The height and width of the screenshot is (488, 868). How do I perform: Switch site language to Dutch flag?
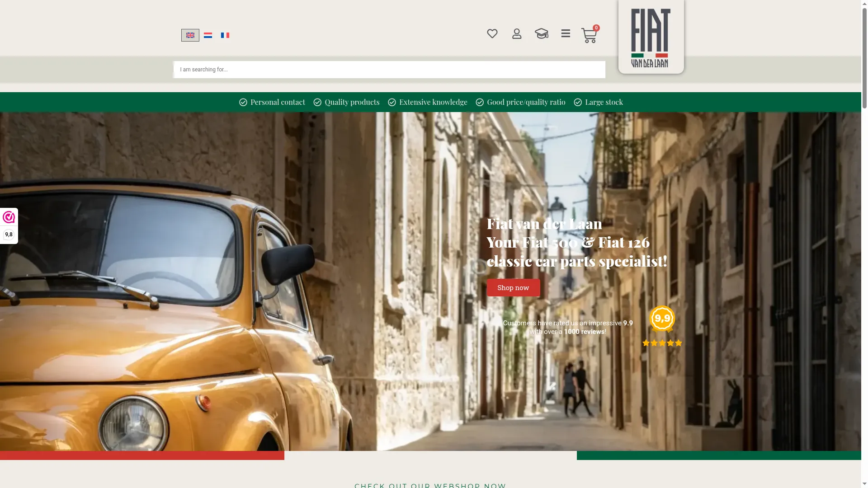click(208, 35)
